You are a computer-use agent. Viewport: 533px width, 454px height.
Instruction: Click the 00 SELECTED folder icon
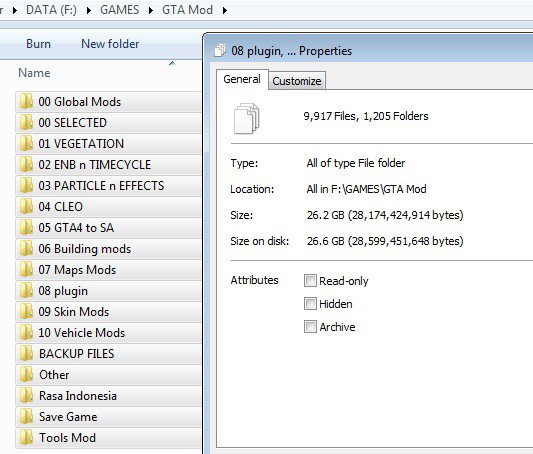pos(26,123)
